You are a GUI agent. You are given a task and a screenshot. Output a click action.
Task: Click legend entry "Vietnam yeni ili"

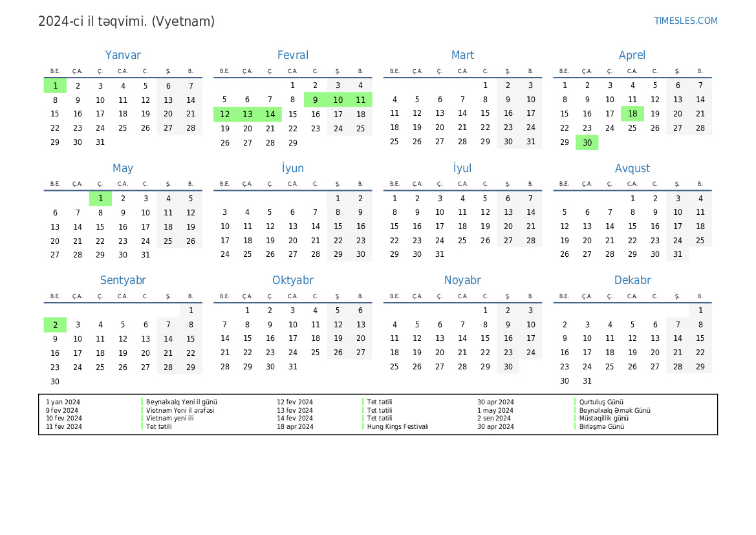[x=169, y=419]
